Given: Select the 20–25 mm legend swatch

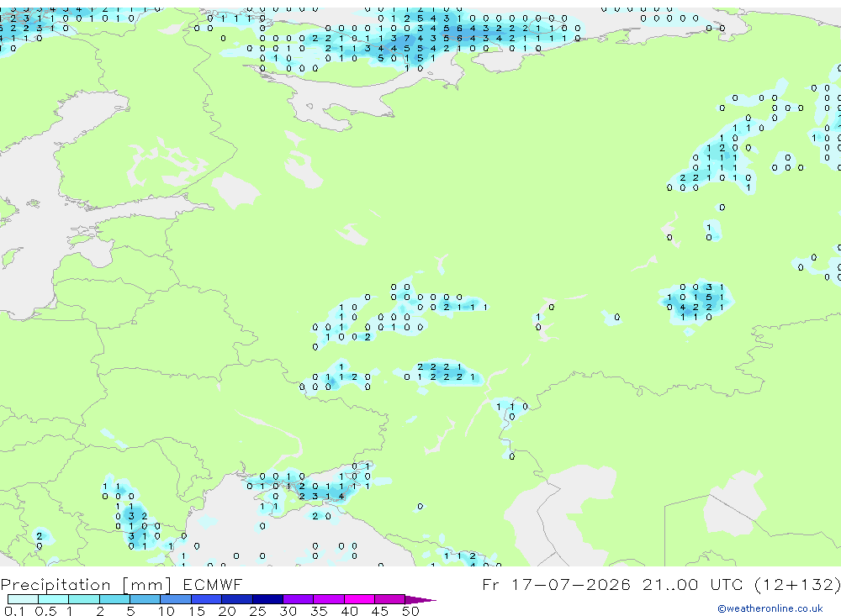Looking at the screenshot, I should pos(237,599).
